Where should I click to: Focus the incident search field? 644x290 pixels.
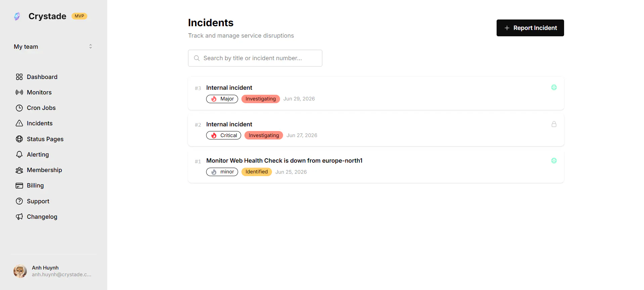(255, 58)
